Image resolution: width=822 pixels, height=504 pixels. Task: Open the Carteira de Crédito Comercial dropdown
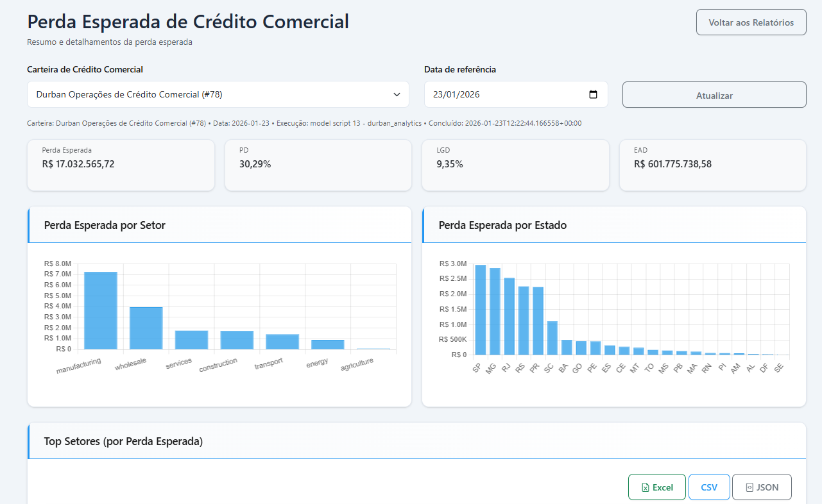(218, 94)
